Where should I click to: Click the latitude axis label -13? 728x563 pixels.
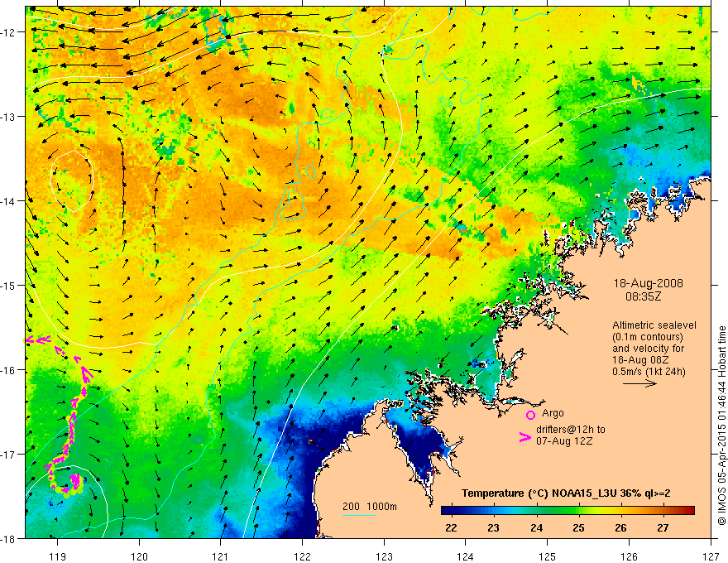coord(8,117)
